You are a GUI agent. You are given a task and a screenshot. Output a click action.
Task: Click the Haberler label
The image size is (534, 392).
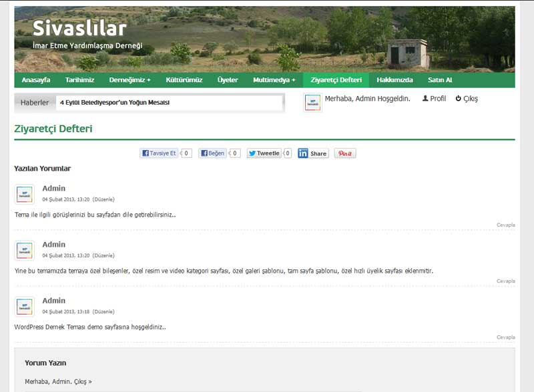point(35,103)
